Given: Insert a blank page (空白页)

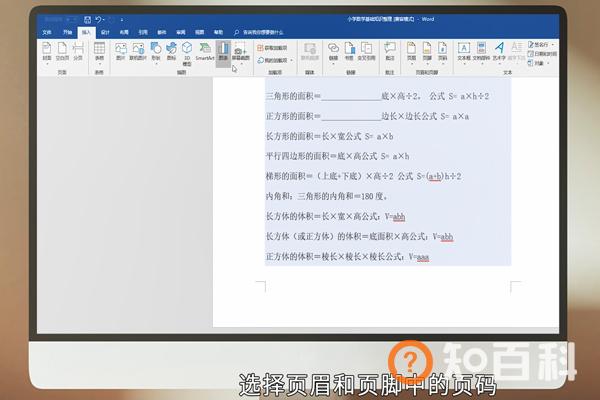Looking at the screenshot, I should click(x=62, y=52).
